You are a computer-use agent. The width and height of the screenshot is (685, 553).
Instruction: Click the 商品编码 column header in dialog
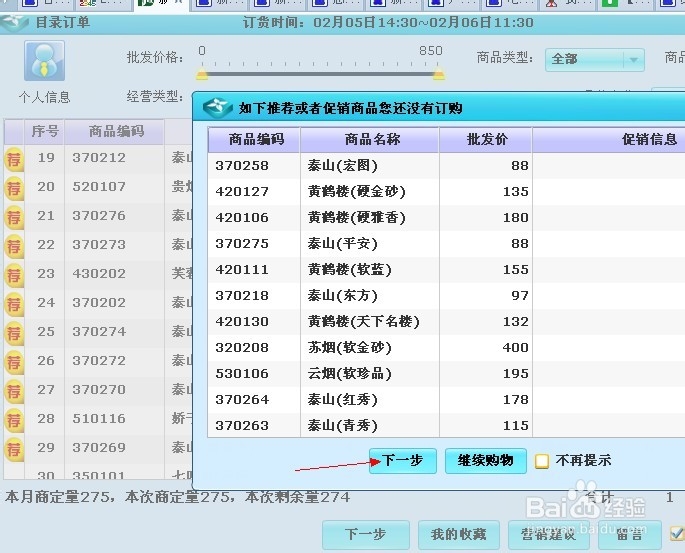point(254,140)
